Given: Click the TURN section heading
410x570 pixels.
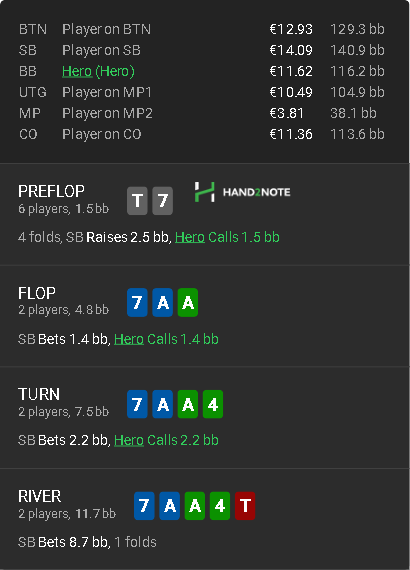Looking at the screenshot, I should click(39, 394).
